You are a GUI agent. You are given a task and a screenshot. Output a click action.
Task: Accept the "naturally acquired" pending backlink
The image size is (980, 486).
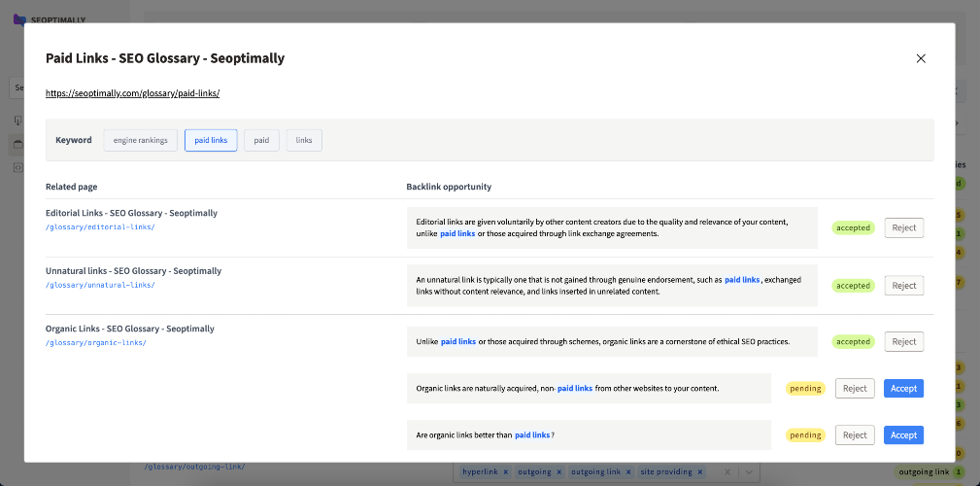903,389
